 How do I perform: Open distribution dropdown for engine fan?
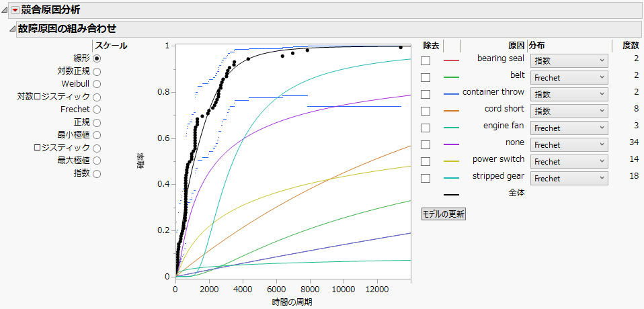click(x=569, y=128)
